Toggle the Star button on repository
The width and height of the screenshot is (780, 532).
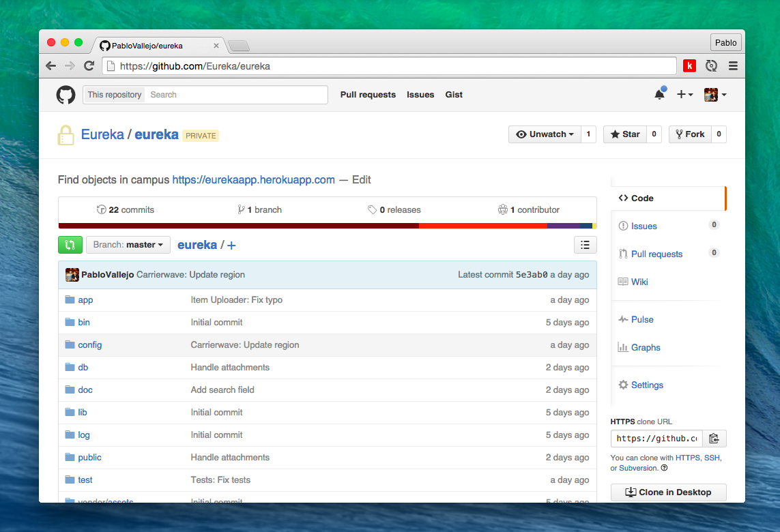point(625,134)
